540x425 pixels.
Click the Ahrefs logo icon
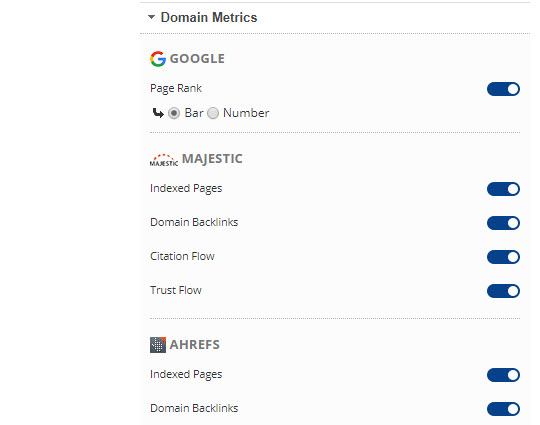[158, 345]
